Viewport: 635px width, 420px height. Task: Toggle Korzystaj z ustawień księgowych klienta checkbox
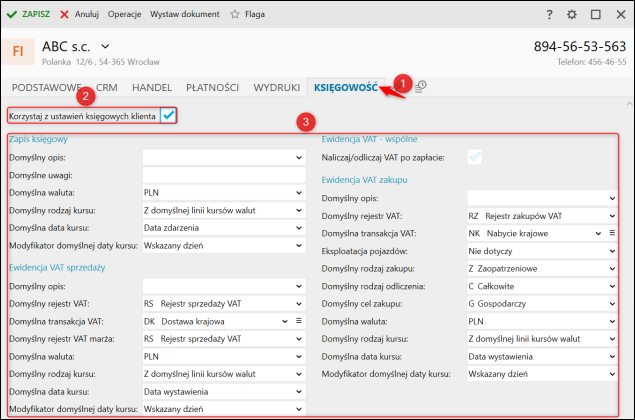pos(168,116)
